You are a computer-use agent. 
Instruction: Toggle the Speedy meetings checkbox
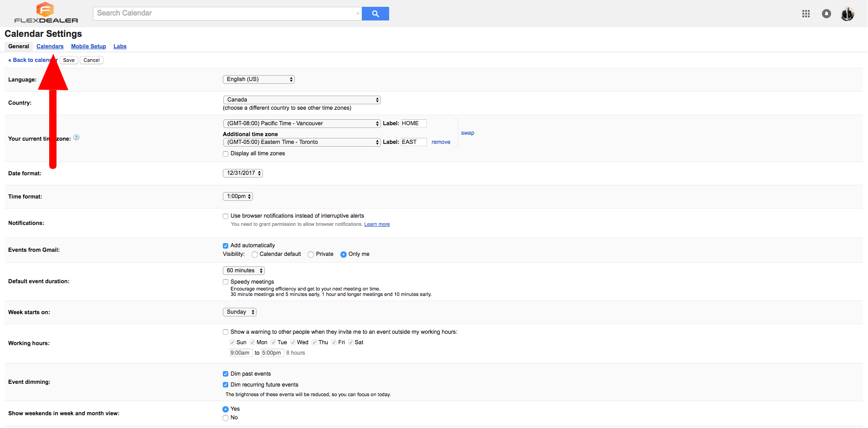click(226, 282)
